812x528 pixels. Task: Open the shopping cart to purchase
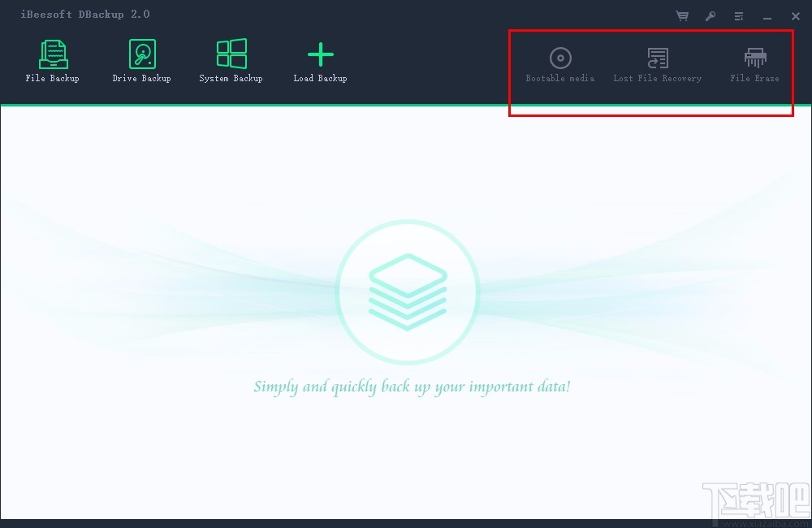point(682,15)
